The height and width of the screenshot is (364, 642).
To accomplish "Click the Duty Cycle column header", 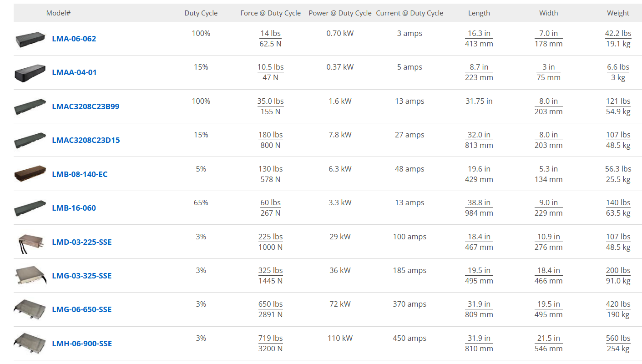I will point(201,13).
